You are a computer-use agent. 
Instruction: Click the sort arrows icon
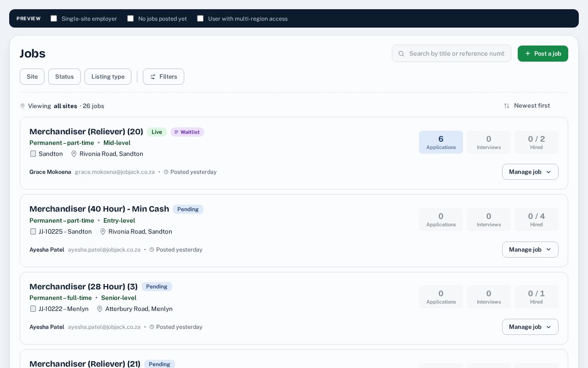coord(507,106)
